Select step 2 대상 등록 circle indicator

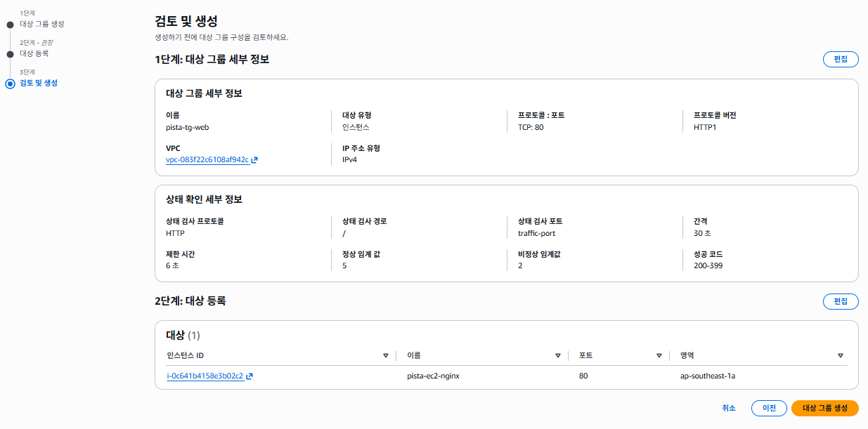10,54
